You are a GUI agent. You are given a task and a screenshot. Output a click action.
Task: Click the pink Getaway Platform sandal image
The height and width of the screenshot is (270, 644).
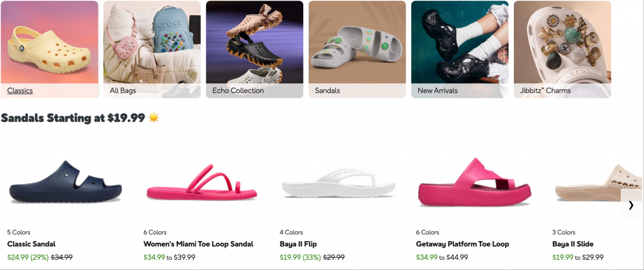(x=474, y=182)
